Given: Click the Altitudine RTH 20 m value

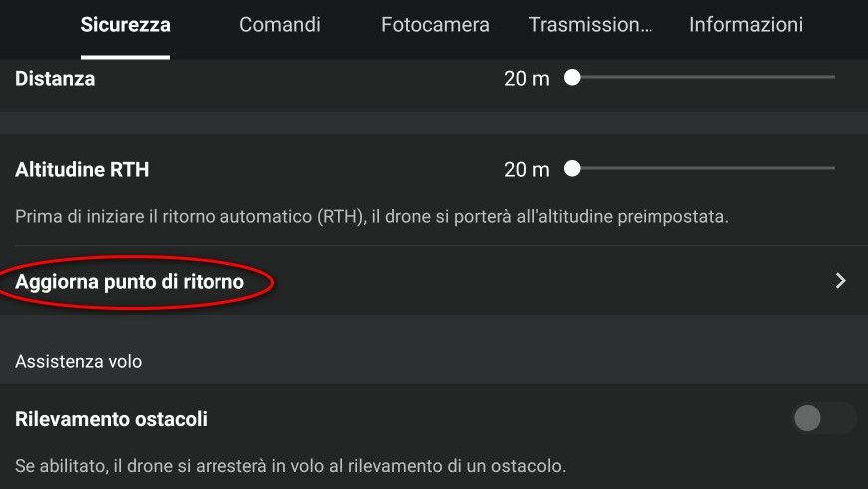Looking at the screenshot, I should point(527,170).
